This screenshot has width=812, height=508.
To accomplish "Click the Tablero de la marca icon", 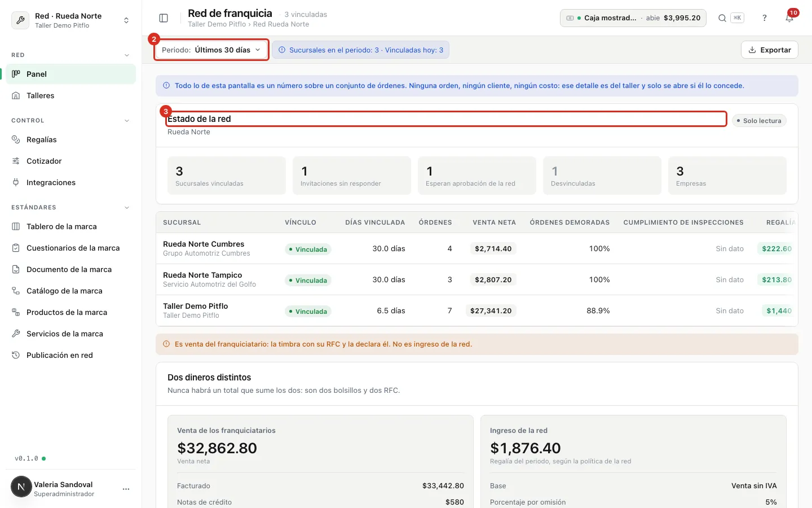I will (x=16, y=226).
